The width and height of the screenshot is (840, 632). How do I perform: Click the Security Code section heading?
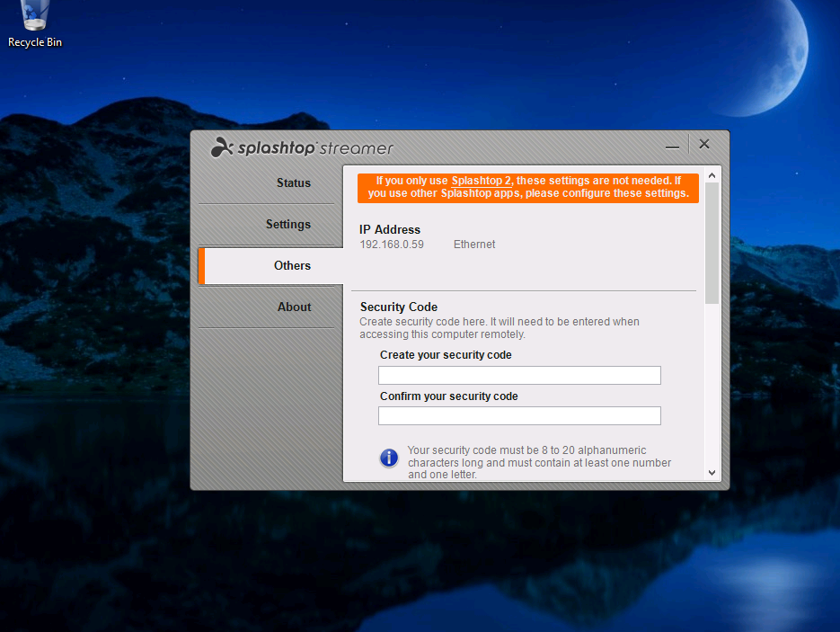tap(399, 307)
